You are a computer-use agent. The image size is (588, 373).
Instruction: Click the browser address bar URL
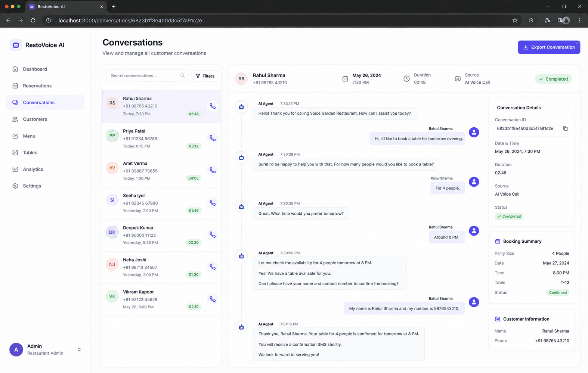tap(130, 21)
